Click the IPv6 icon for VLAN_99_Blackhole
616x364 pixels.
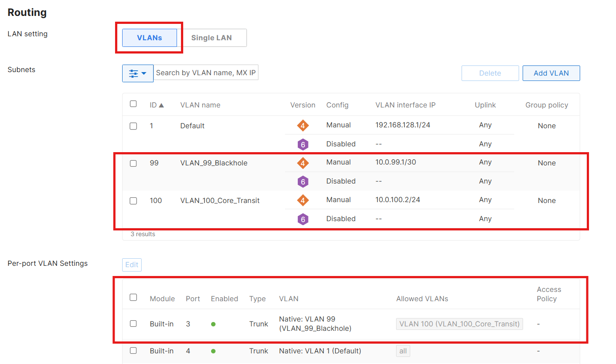click(303, 181)
